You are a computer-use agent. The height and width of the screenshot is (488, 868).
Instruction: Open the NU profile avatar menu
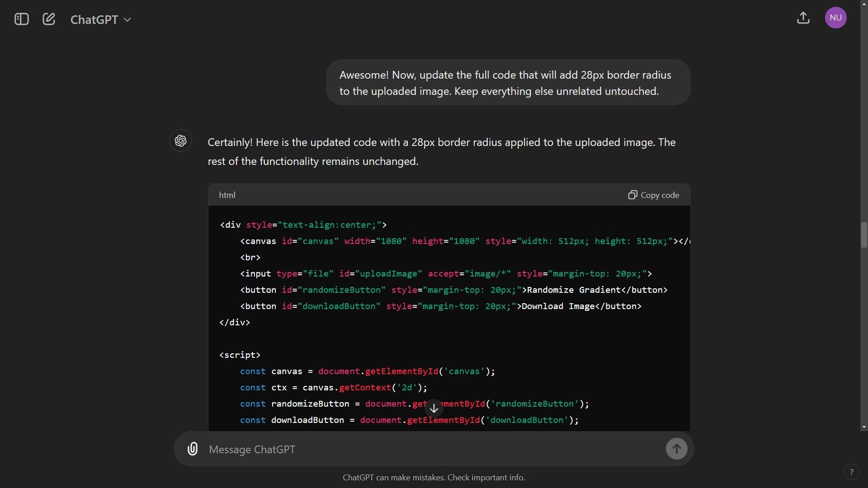click(x=835, y=18)
